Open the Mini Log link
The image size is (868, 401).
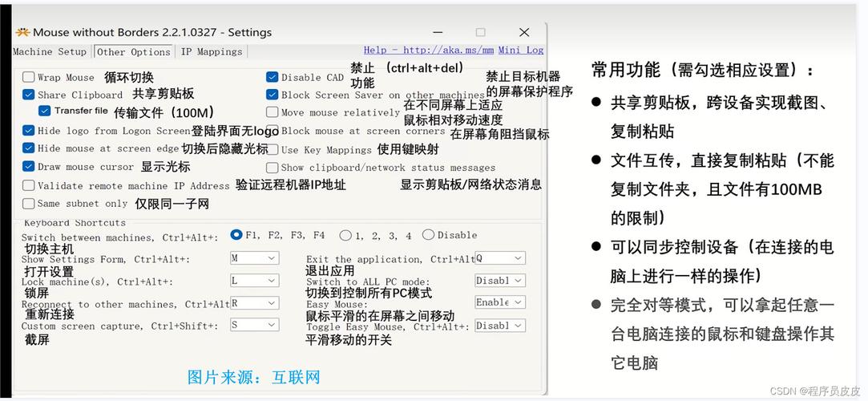521,51
